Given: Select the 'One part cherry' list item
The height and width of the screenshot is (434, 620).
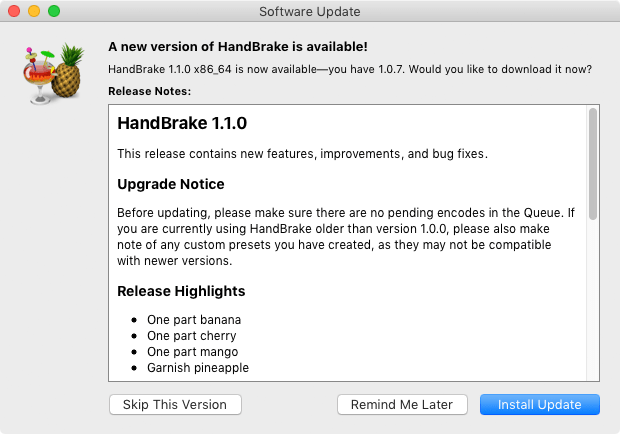Looking at the screenshot, I should click(193, 336).
